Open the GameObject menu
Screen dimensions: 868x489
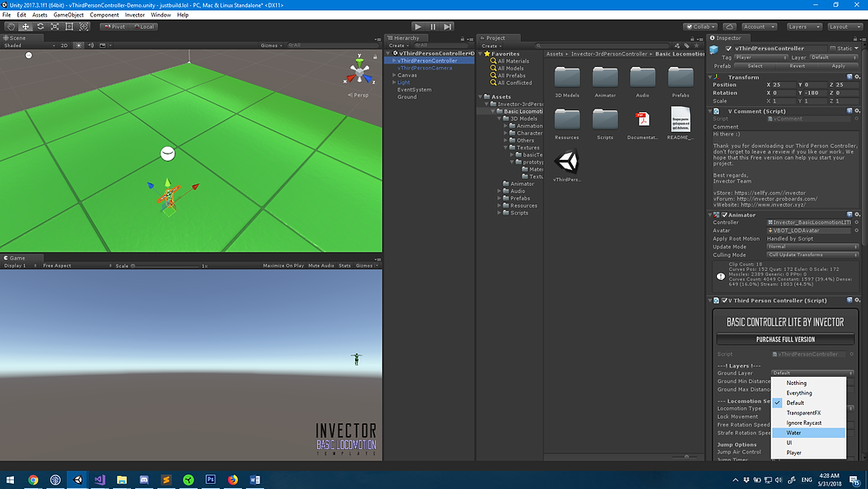pos(68,15)
